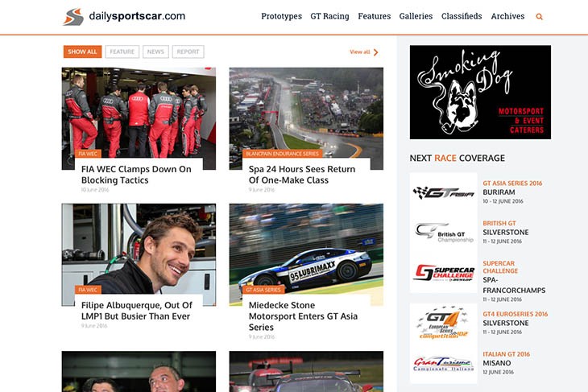Click the FIA WEC tag on blocking article
Viewport: 588px width, 392px height.
click(x=88, y=154)
